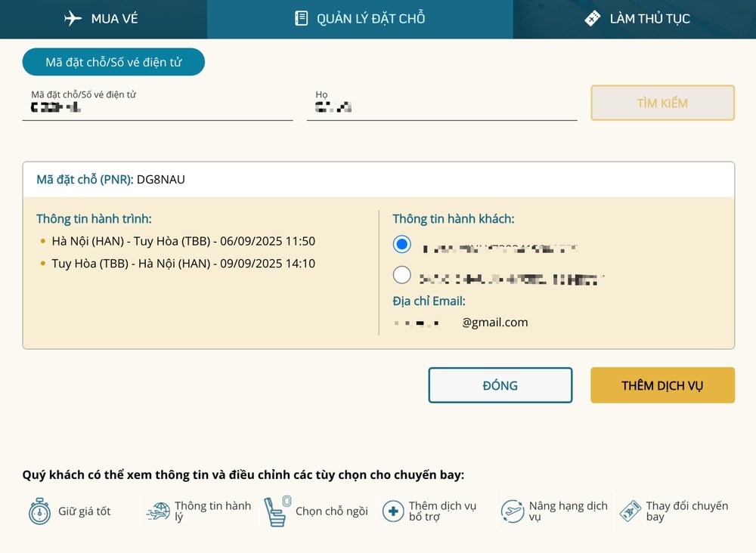The width and height of the screenshot is (756, 553).
Task: Open the MUA VÉ tab
Action: (103, 20)
